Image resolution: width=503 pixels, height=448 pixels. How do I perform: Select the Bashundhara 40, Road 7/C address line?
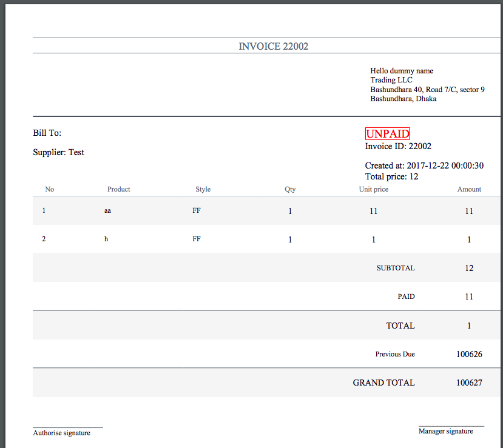point(427,90)
